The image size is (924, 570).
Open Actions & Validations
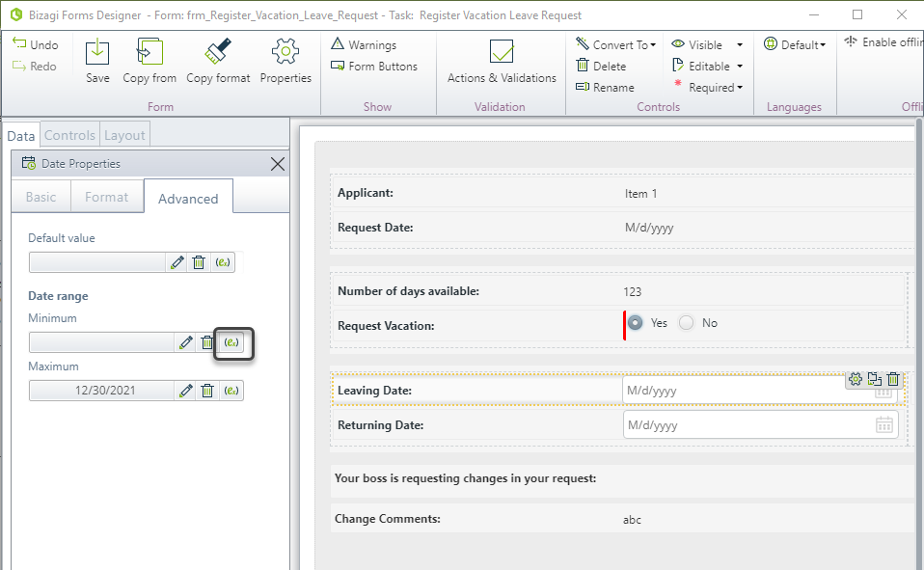[x=502, y=61]
